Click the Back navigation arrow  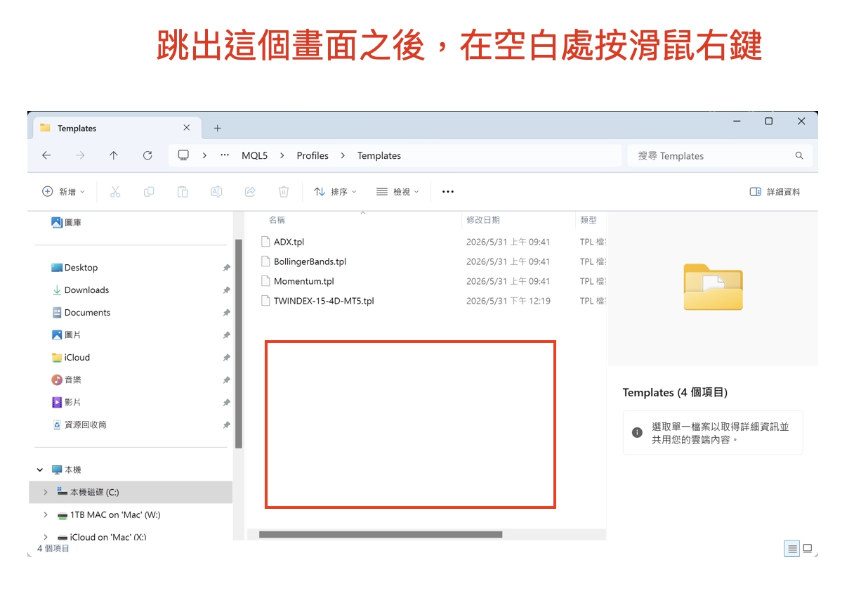click(46, 155)
